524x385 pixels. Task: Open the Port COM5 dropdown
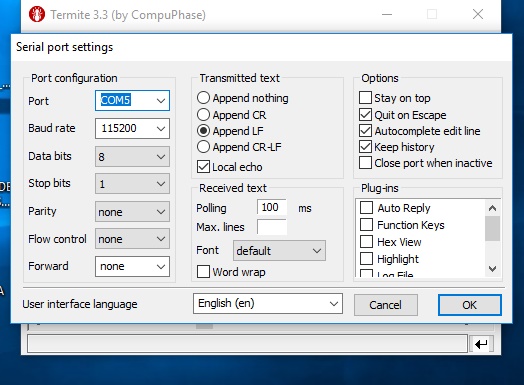(x=132, y=100)
